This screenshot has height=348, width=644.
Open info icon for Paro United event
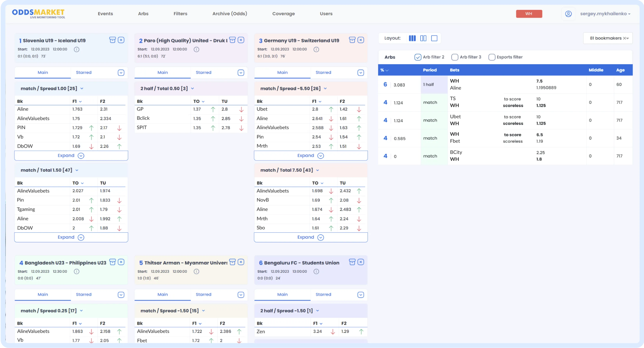coord(196,49)
